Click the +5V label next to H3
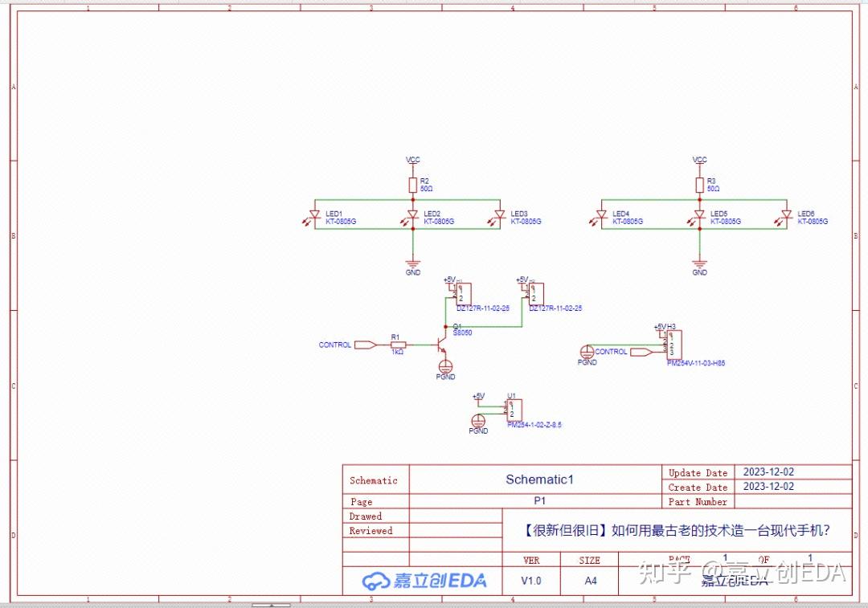The image size is (868, 608). coord(661,327)
